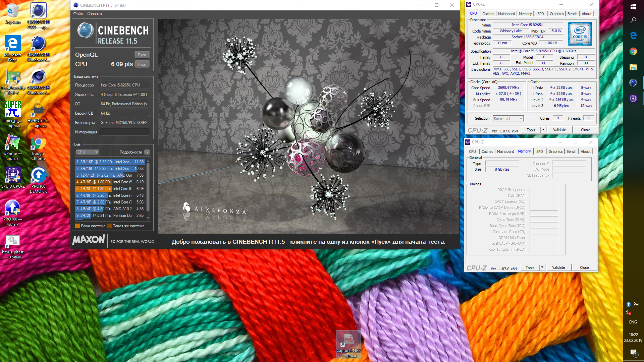The image size is (644, 362).
Task: Click the Информация input field
Action: (124, 132)
